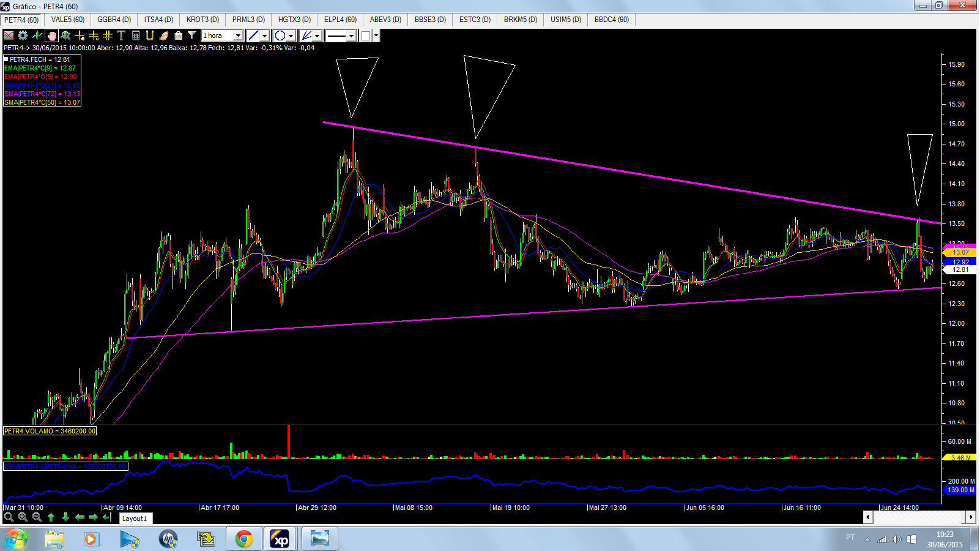Image resolution: width=980 pixels, height=551 pixels.
Task: Open the BBSE3 (D) tab
Action: click(x=431, y=20)
